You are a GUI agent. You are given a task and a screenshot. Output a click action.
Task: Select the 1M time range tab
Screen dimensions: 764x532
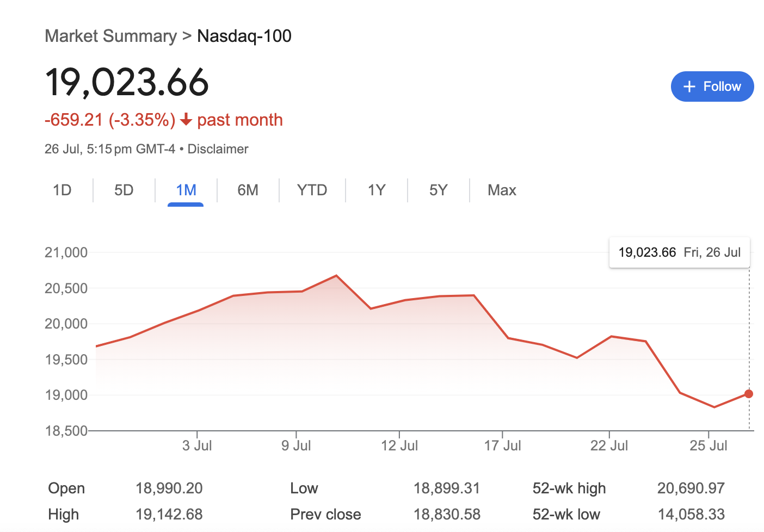click(186, 190)
